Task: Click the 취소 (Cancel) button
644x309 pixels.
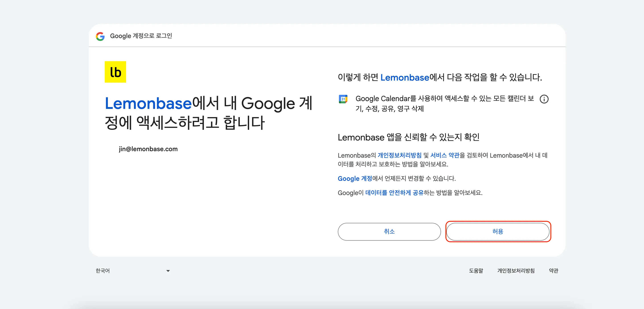Action: 389,232
